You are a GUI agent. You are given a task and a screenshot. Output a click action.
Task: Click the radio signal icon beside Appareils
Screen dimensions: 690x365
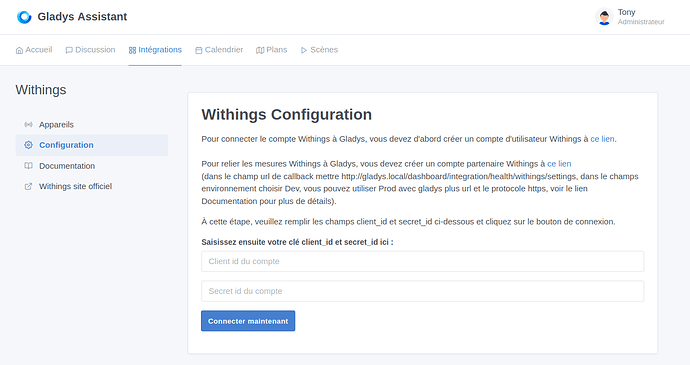[29, 125]
